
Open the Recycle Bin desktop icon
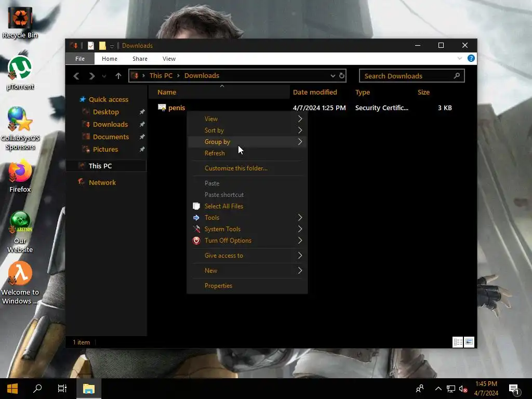[20, 22]
